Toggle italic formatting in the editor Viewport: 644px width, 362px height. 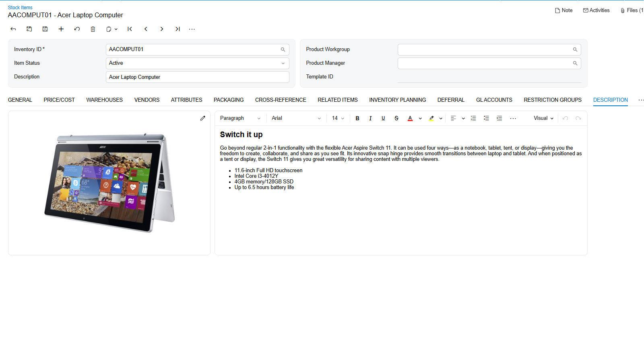370,118
